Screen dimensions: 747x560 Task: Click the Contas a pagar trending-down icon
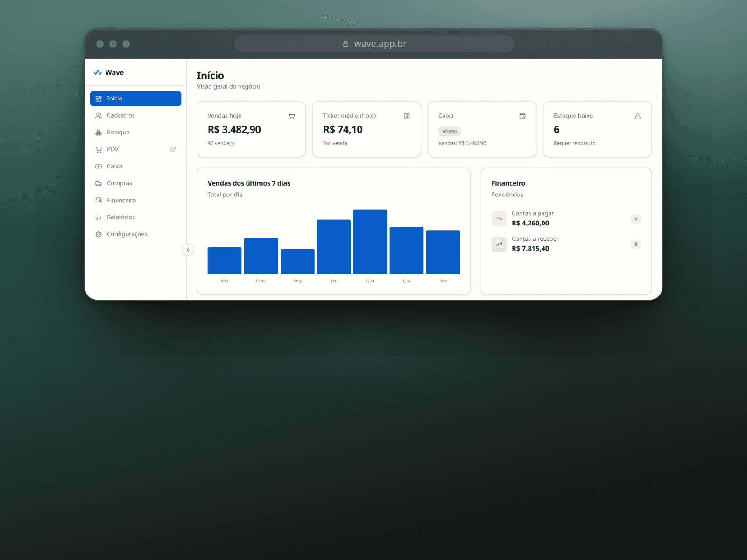[x=499, y=218]
